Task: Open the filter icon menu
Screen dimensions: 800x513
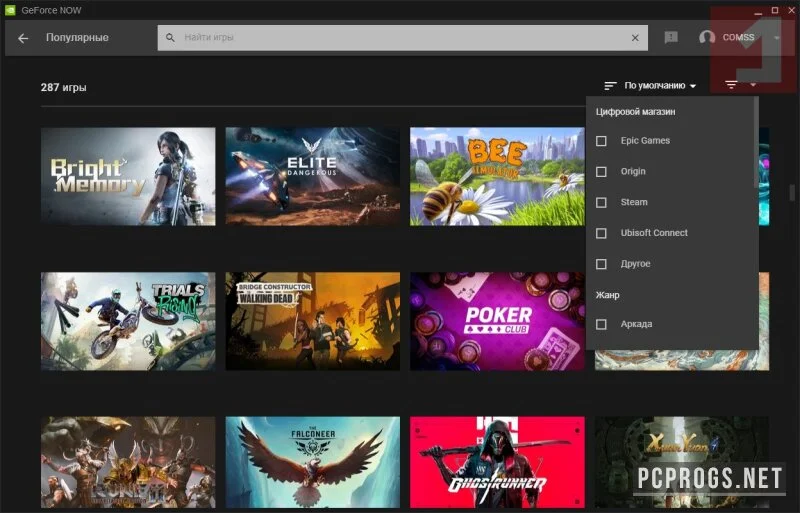Action: 731,85
